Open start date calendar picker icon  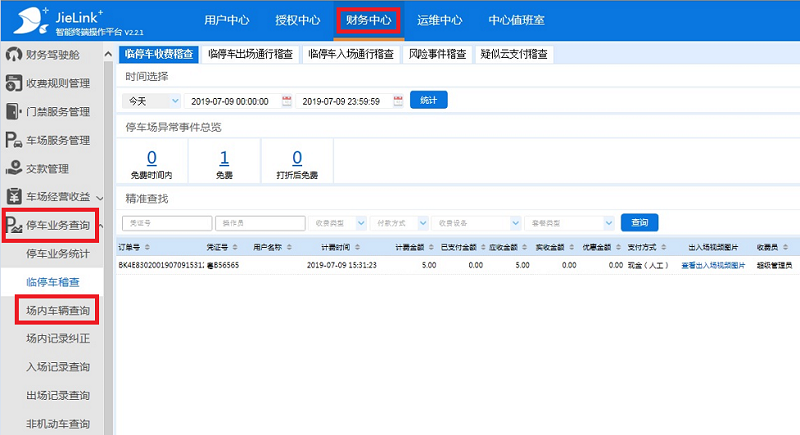pyautogui.click(x=287, y=101)
